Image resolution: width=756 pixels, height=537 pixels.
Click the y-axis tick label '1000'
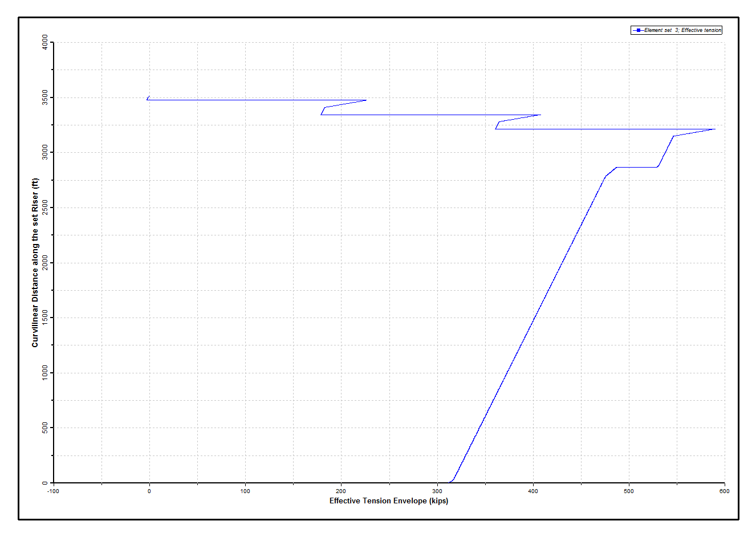click(45, 373)
